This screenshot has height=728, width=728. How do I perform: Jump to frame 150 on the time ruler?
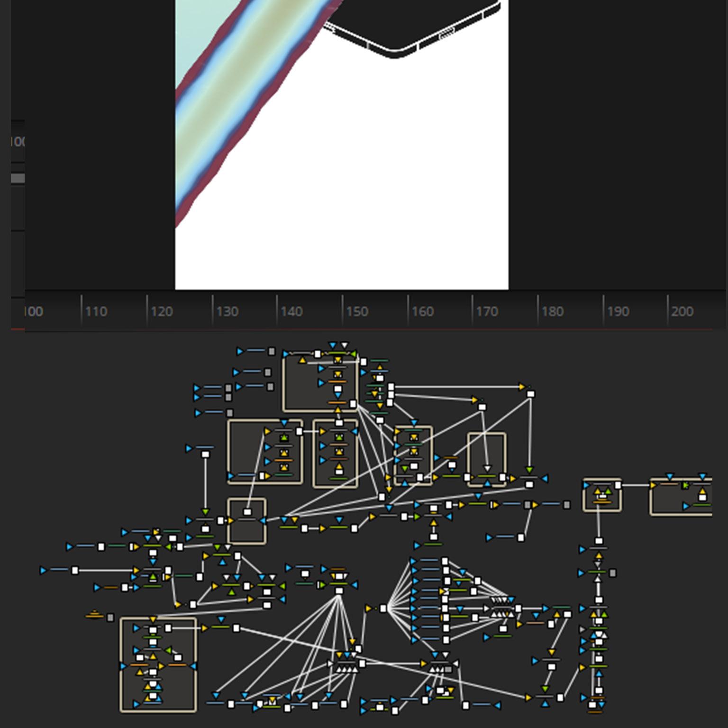357,311
